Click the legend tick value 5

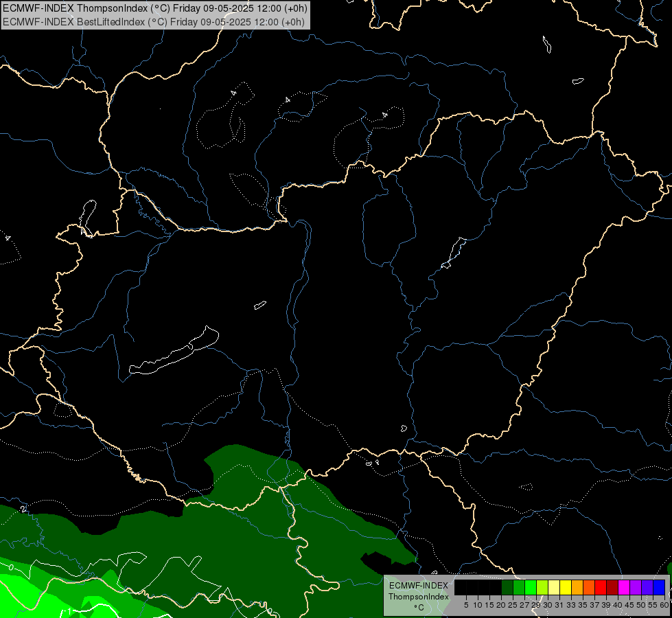(x=466, y=605)
